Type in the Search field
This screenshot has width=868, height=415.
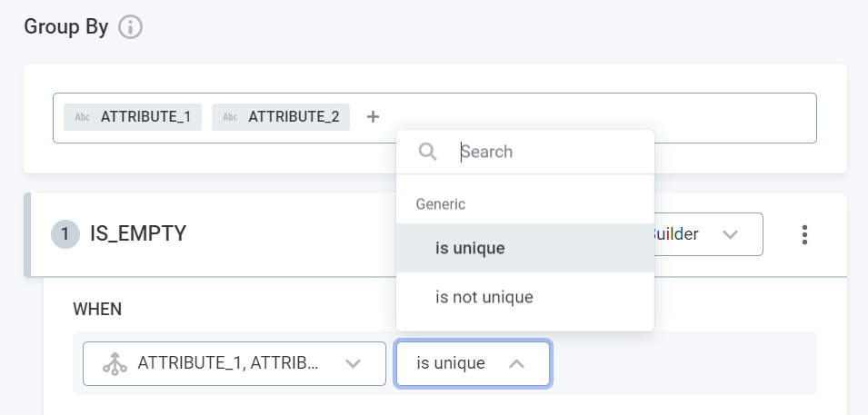(x=545, y=152)
